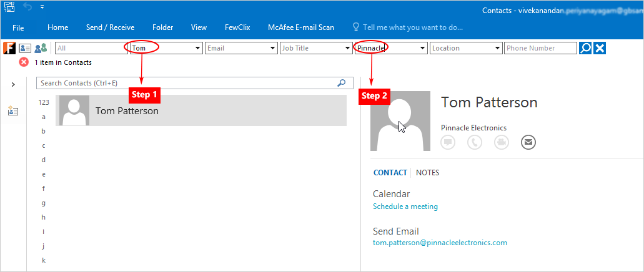Screen dimensions: 644x272
Task: Click the instant message icon in contact card
Action: pyautogui.click(x=448, y=142)
